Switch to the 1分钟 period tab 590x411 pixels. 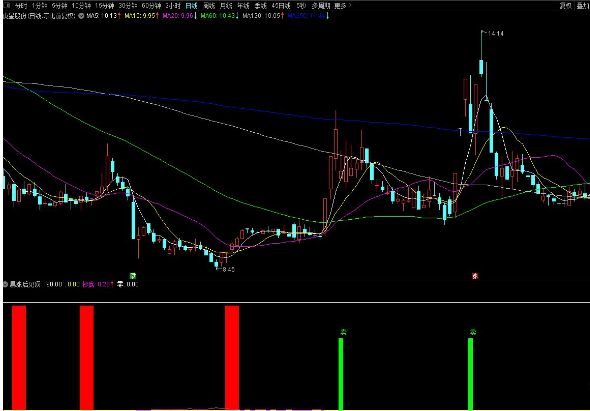pyautogui.click(x=40, y=6)
